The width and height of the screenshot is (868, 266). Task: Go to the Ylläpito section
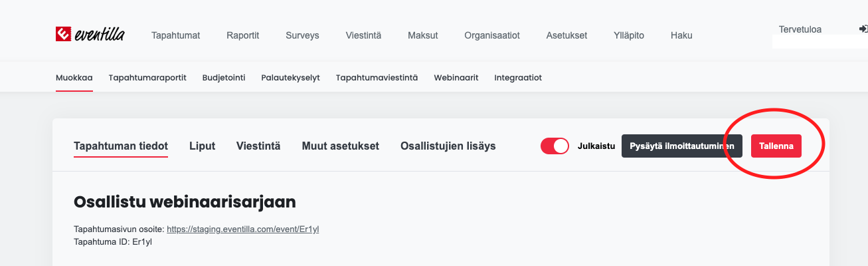click(x=629, y=35)
